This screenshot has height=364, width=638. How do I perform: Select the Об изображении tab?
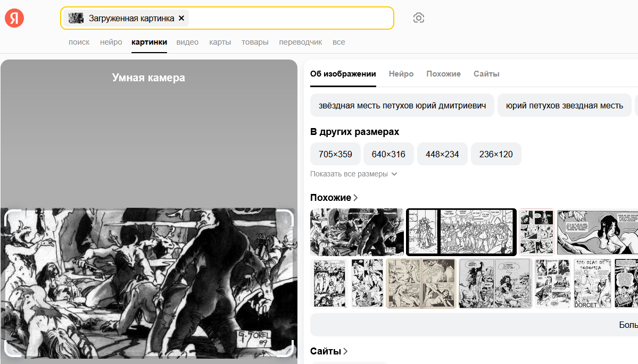tap(343, 74)
